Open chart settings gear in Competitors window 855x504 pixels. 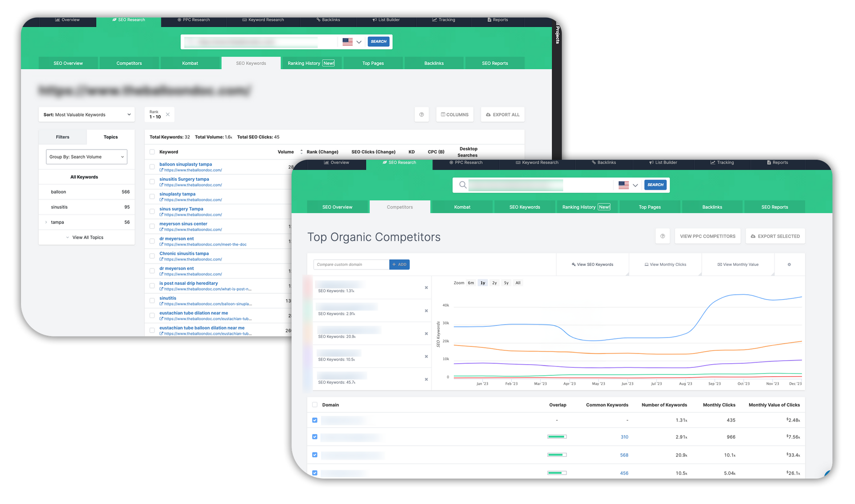(x=789, y=264)
